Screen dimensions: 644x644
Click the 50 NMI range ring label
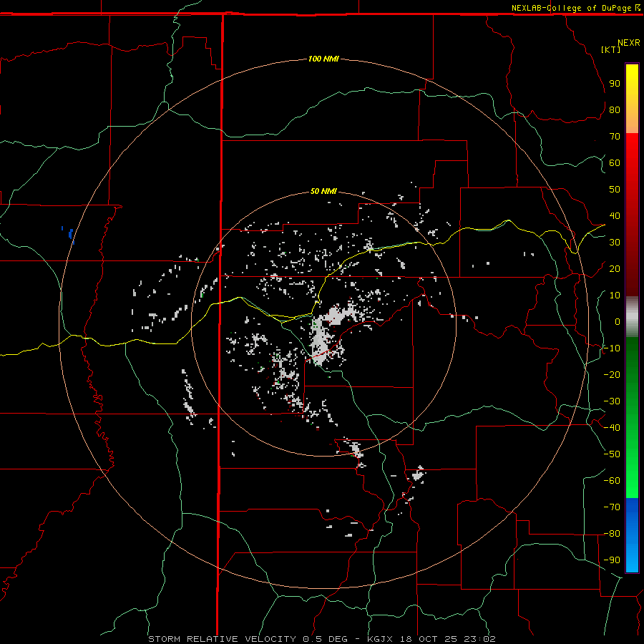click(323, 191)
